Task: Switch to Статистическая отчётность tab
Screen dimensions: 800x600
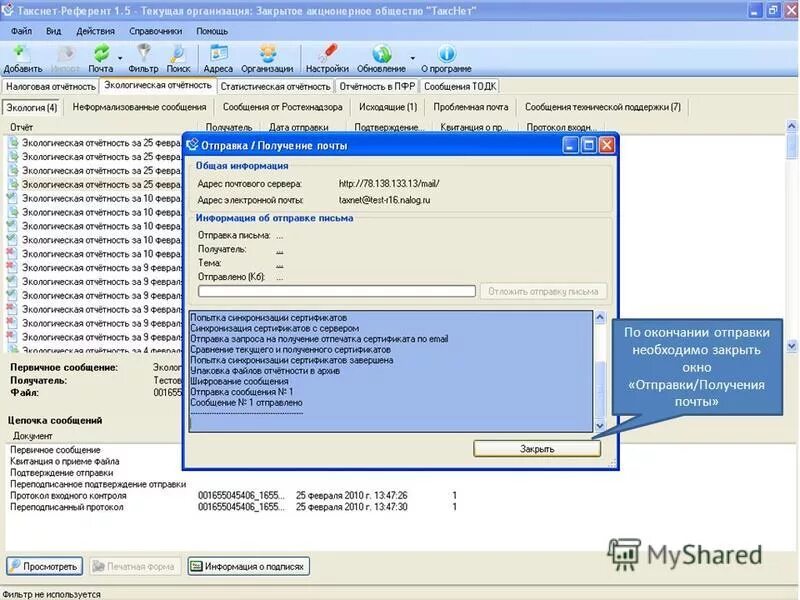Action: [x=276, y=86]
